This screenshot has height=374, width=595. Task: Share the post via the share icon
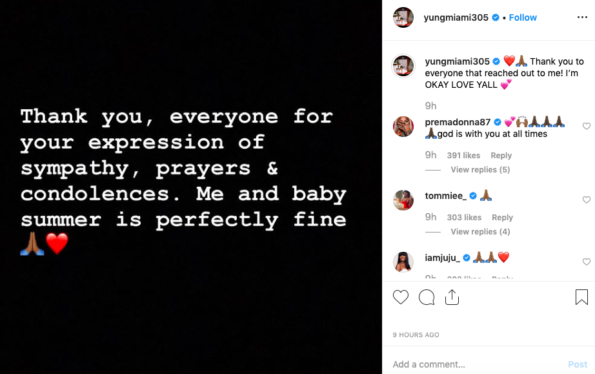click(452, 297)
